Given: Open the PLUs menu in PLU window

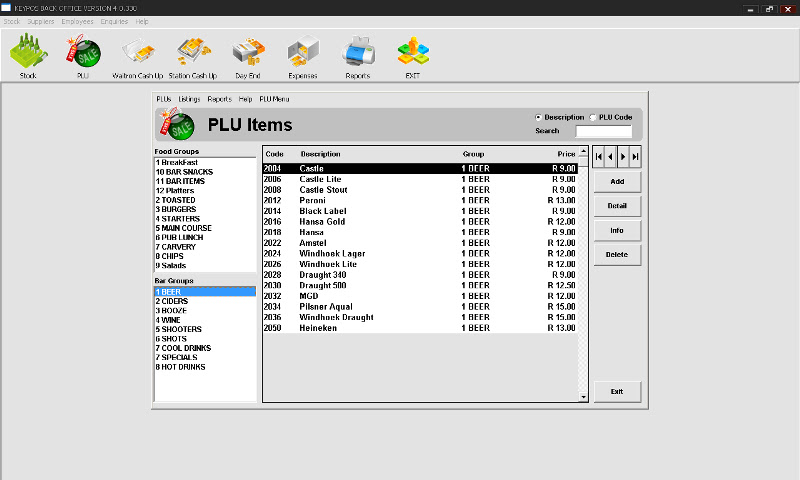Looking at the screenshot, I should click(164, 99).
